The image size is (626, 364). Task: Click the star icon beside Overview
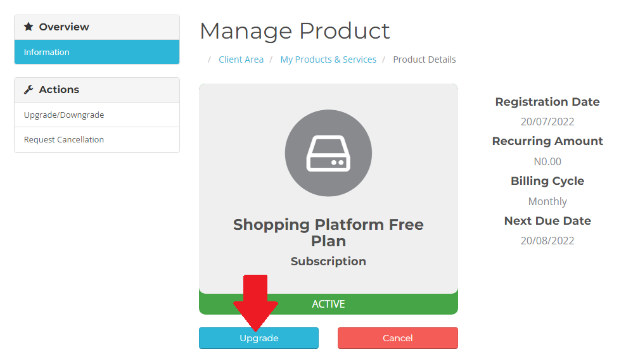29,27
